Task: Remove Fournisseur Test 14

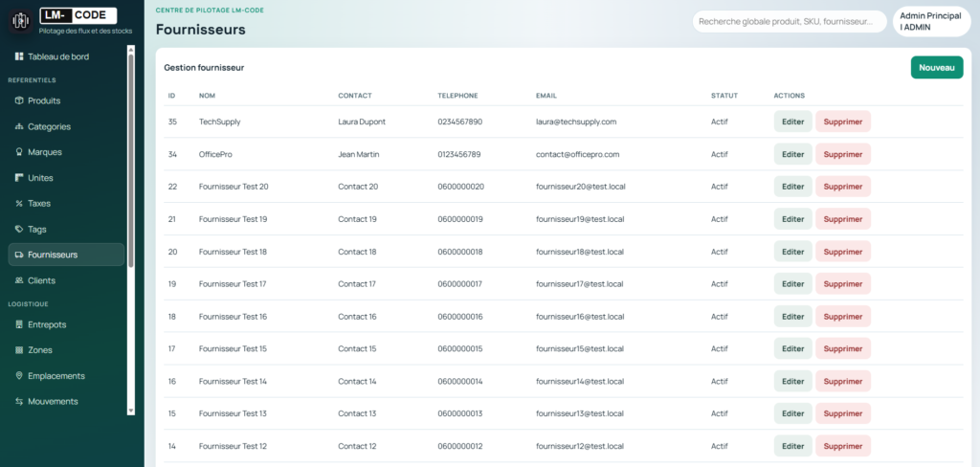Action: tap(842, 381)
